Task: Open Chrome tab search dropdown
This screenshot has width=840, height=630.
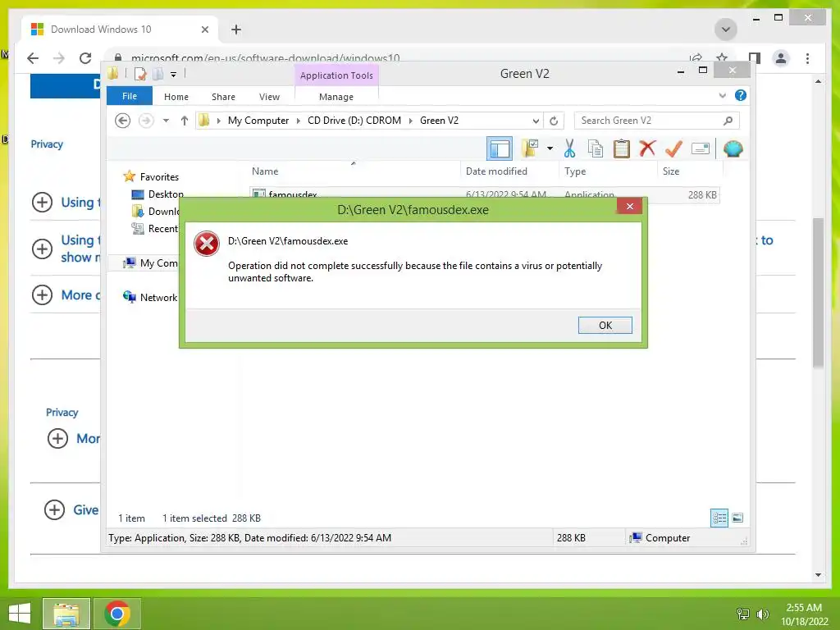Action: pyautogui.click(x=725, y=30)
